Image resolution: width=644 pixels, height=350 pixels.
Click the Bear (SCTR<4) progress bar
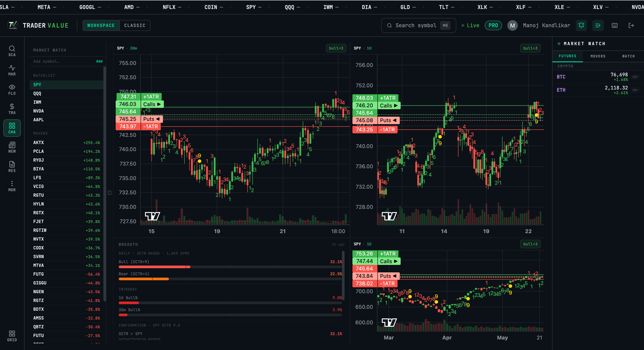[x=230, y=279]
